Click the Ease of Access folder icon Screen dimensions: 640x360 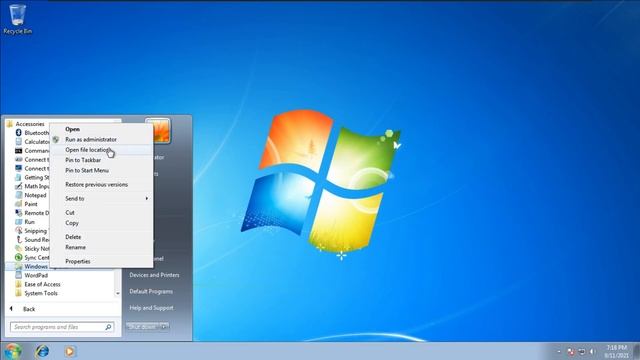tap(18, 284)
